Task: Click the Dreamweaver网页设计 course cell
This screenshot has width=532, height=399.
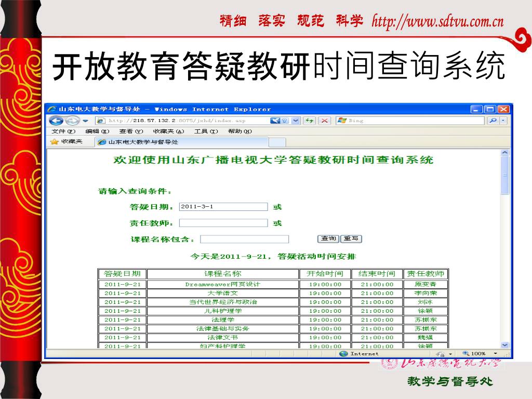Action: pyautogui.click(x=222, y=284)
